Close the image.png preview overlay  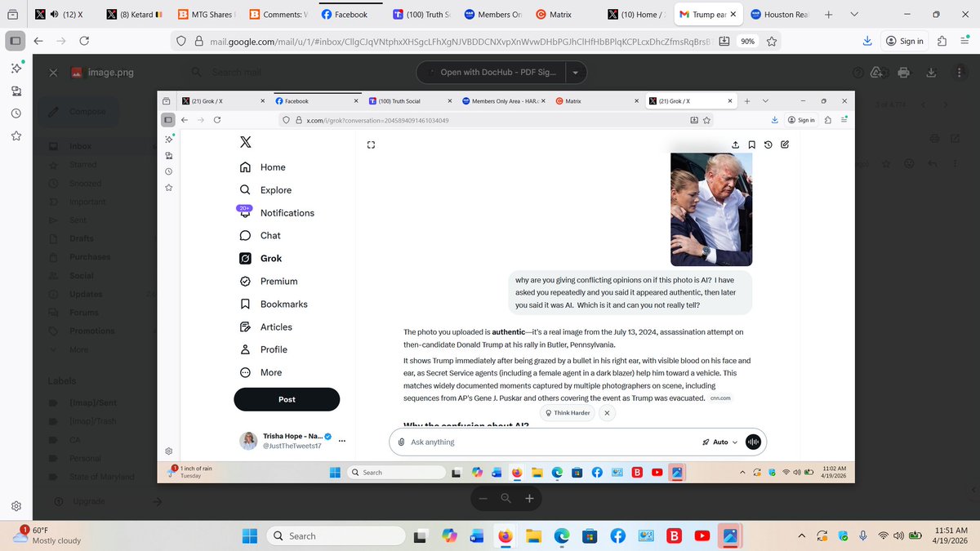pos(52,73)
